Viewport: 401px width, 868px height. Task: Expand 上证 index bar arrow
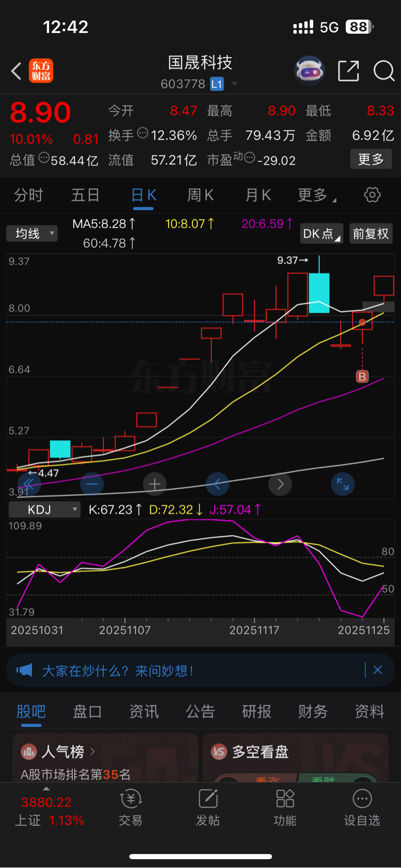46,788
